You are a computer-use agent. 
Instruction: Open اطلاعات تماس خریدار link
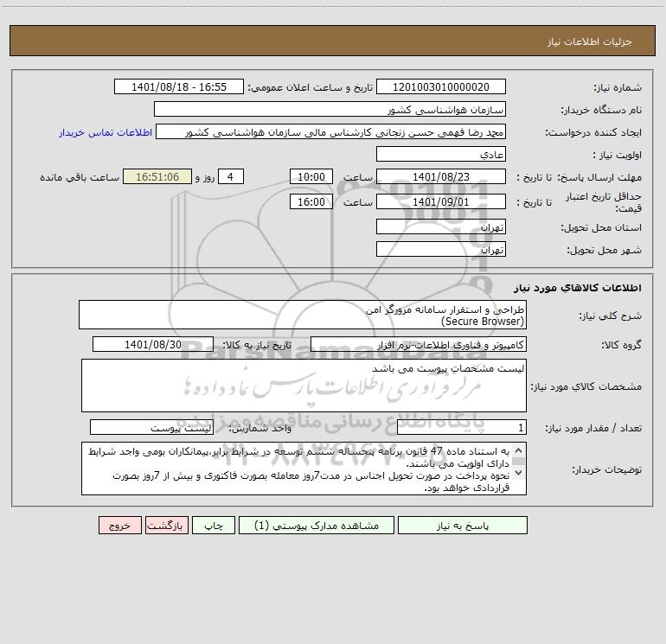[x=106, y=132]
